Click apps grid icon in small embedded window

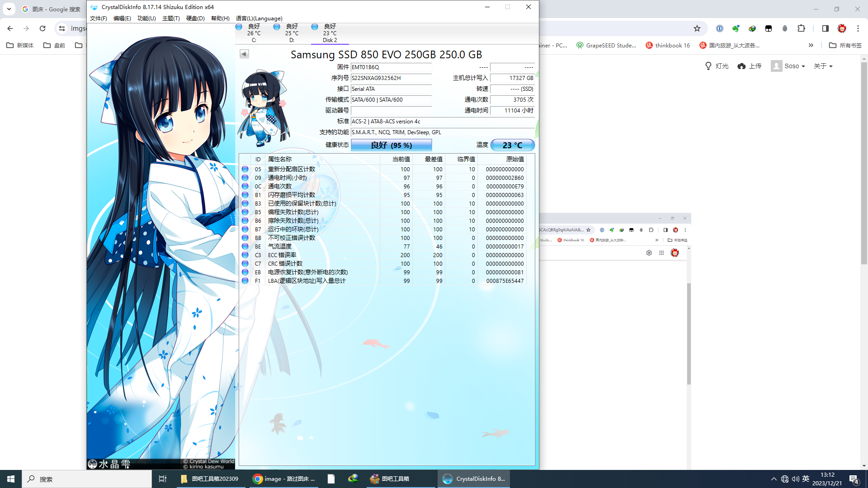point(661,253)
